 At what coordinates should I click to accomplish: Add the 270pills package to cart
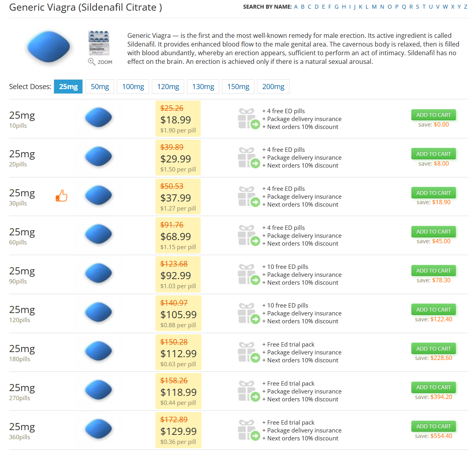pos(433,387)
